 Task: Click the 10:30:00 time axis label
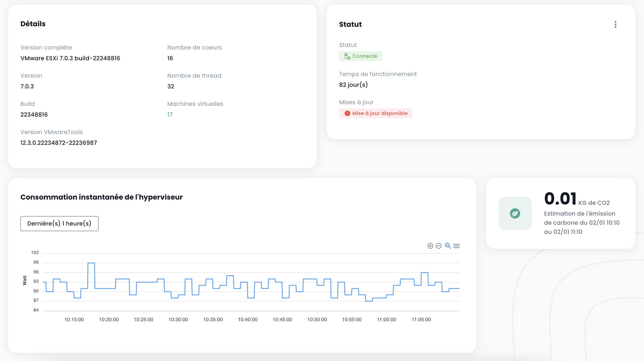[x=178, y=319]
